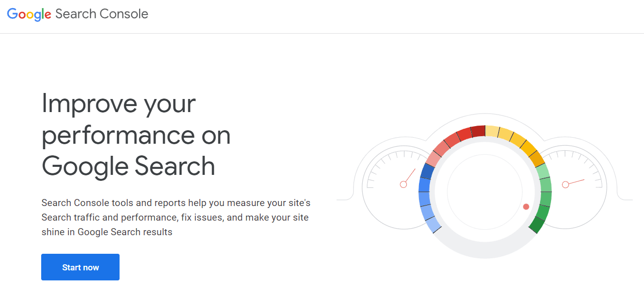Select the dark red segment atop the dial
The image size is (644, 299).
pos(478,132)
